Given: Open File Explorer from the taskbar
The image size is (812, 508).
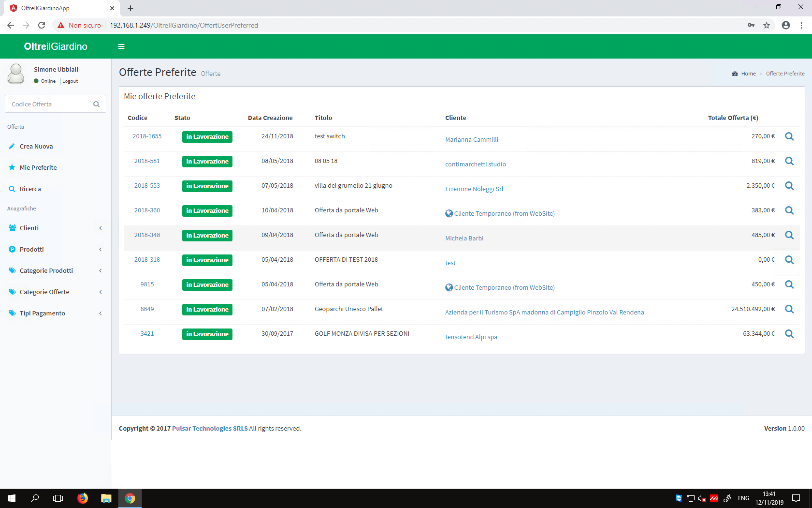Looking at the screenshot, I should [106, 498].
